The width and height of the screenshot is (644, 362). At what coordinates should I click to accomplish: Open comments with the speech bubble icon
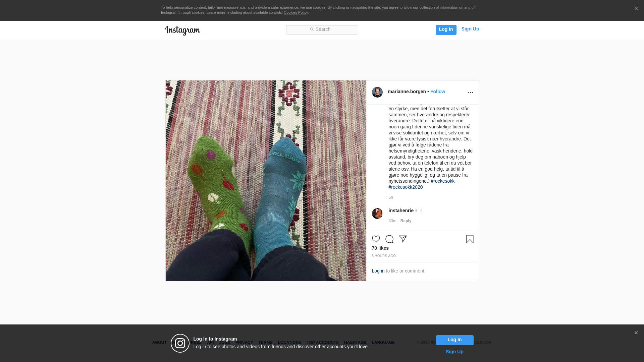(x=389, y=239)
